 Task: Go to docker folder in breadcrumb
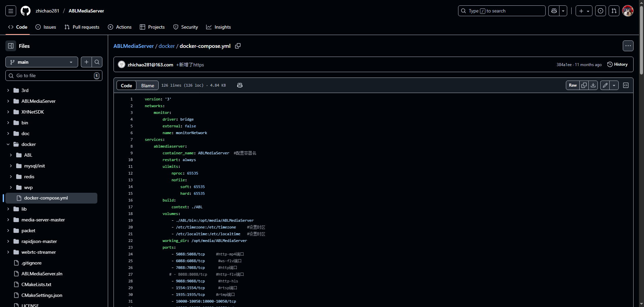[167, 46]
